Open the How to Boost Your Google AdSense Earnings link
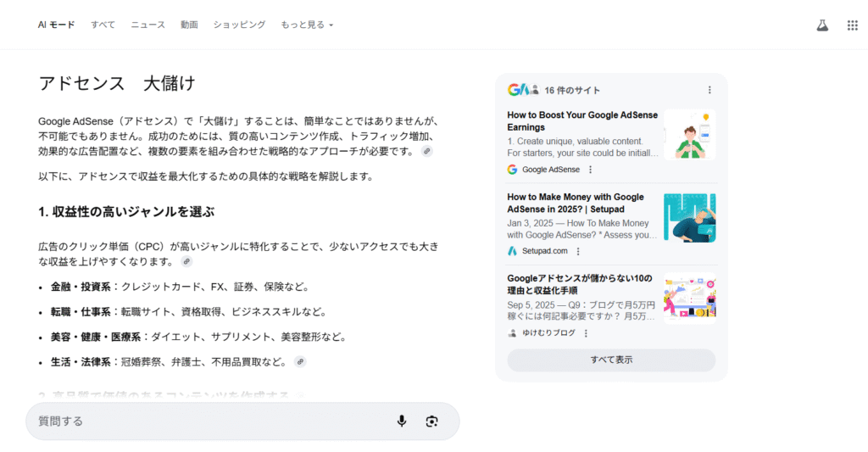 click(x=582, y=121)
